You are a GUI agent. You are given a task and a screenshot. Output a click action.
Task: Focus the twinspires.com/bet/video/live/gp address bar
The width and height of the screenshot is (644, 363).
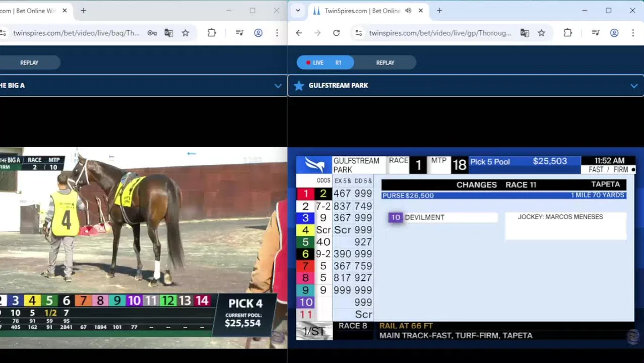tap(440, 33)
